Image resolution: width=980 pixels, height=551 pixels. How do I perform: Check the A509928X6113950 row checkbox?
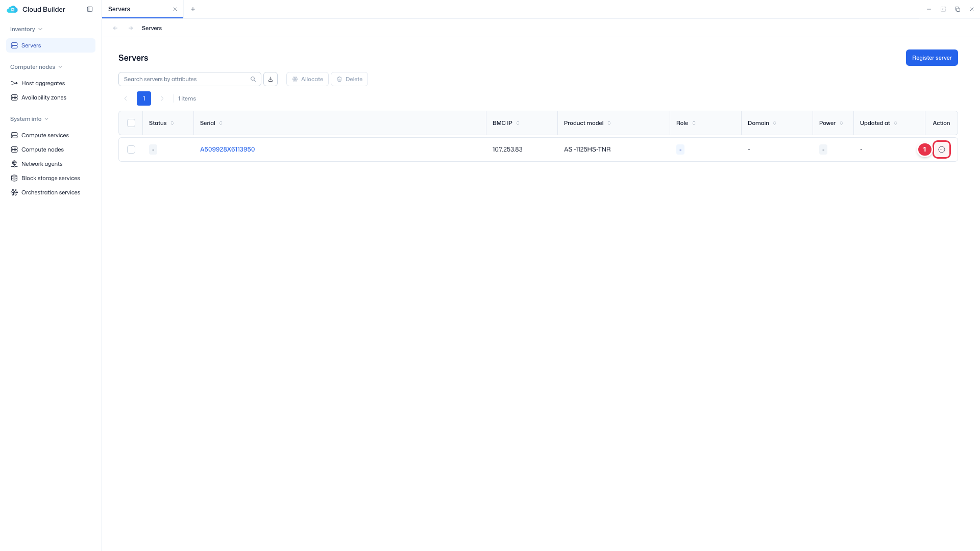[131, 149]
